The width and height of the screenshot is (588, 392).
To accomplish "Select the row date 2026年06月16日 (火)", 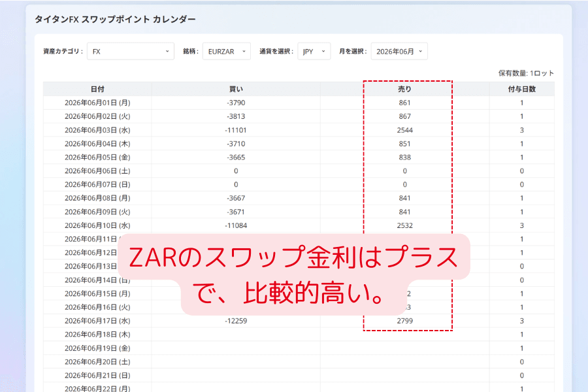I will (x=97, y=307).
